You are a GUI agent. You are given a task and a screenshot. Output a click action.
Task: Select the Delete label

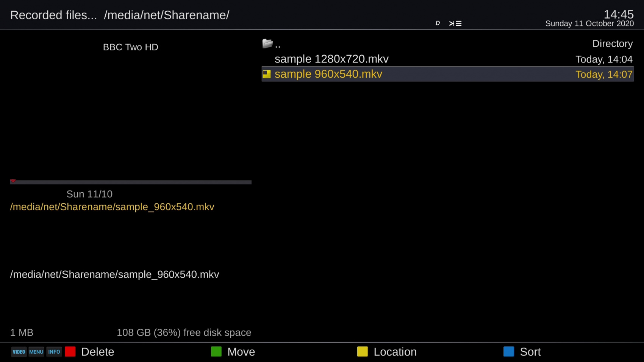pos(98,352)
